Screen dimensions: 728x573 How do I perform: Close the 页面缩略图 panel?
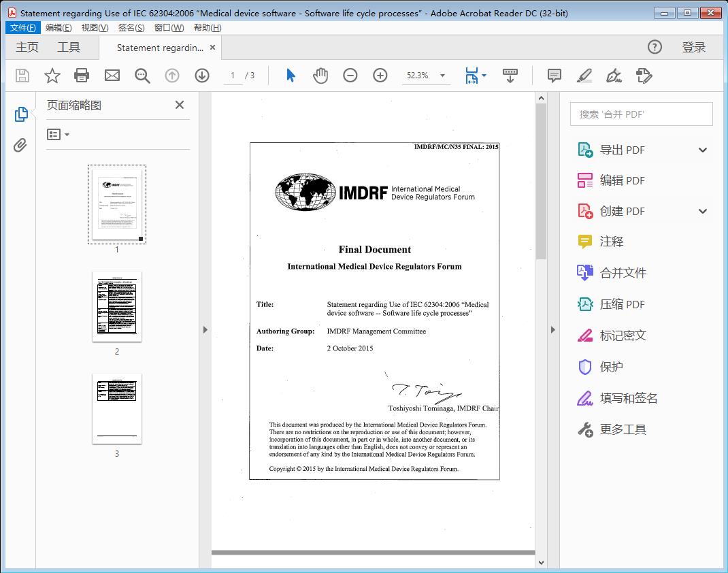(180, 105)
